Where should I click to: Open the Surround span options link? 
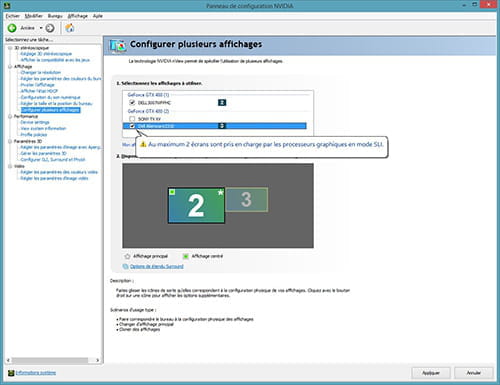[x=157, y=266]
